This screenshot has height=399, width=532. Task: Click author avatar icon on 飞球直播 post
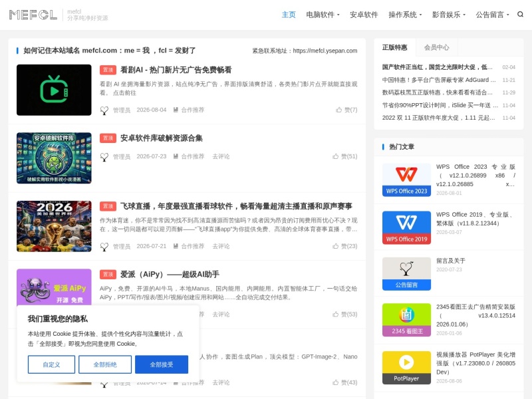(104, 247)
